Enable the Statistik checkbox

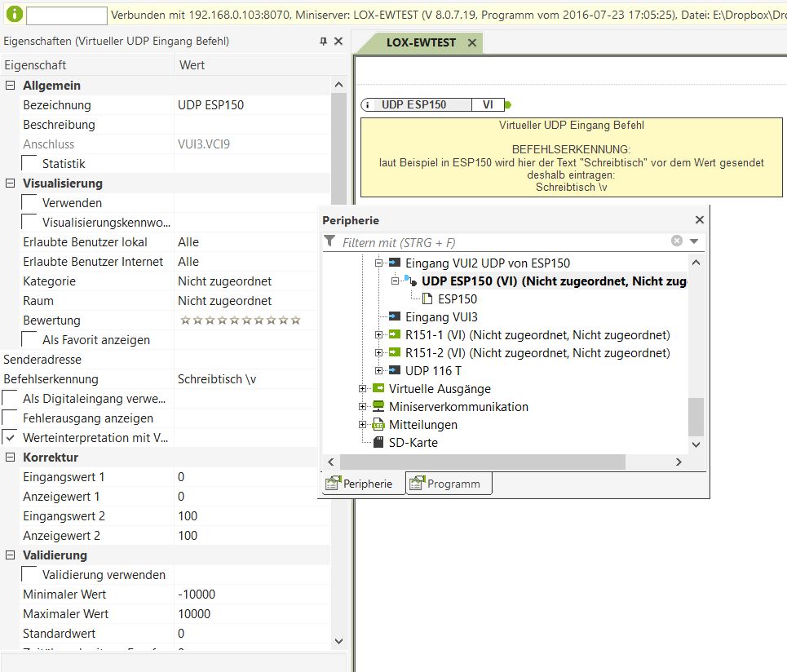[x=29, y=164]
